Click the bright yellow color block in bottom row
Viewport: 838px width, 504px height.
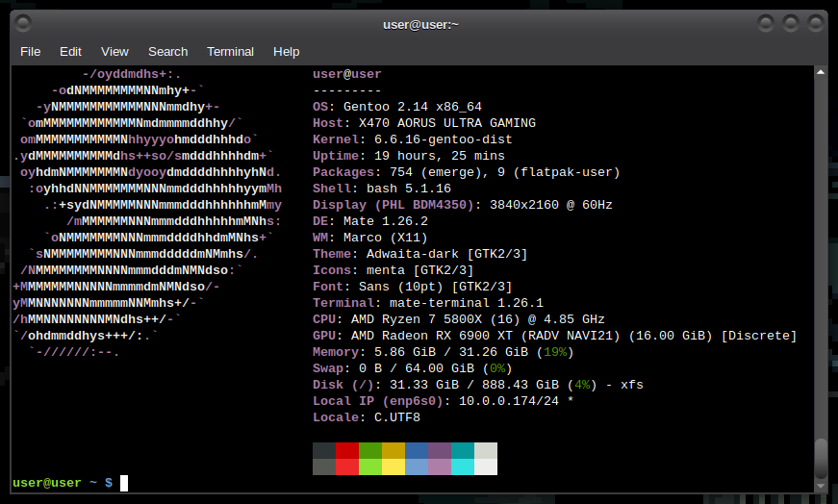pyautogui.click(x=394, y=466)
